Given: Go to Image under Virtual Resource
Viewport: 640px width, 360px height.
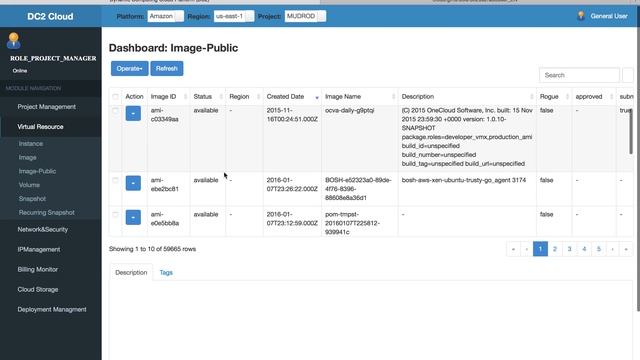Looking at the screenshot, I should (x=27, y=158).
